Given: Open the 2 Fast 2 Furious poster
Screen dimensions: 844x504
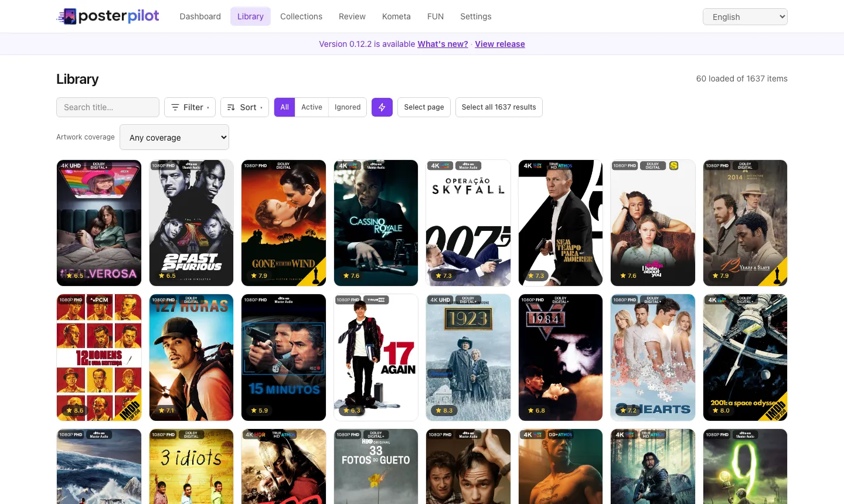Looking at the screenshot, I should coord(192,223).
